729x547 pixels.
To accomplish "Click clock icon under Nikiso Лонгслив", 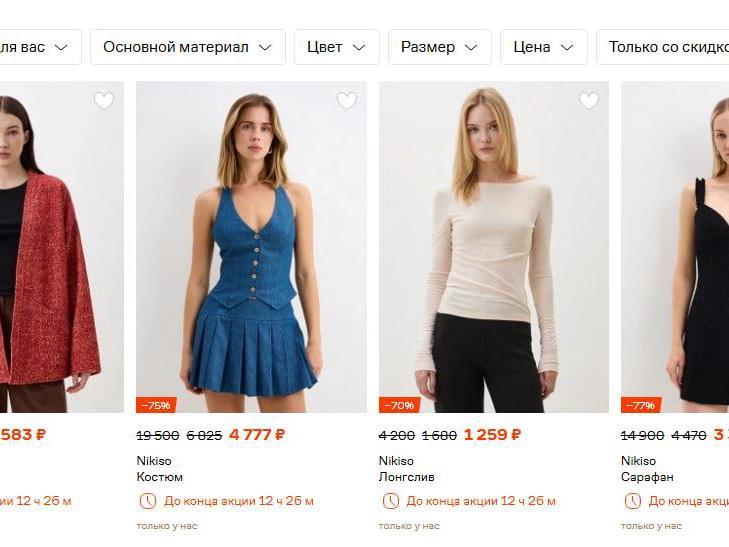I will coord(390,501).
